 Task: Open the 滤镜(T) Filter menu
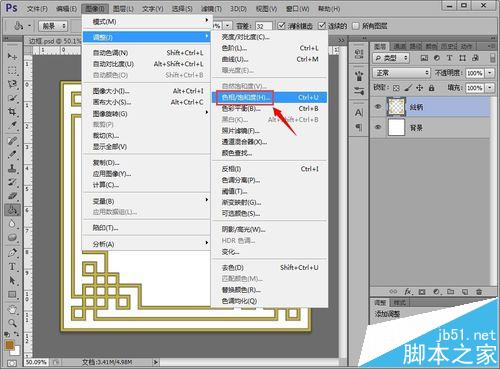pyautogui.click(x=211, y=8)
